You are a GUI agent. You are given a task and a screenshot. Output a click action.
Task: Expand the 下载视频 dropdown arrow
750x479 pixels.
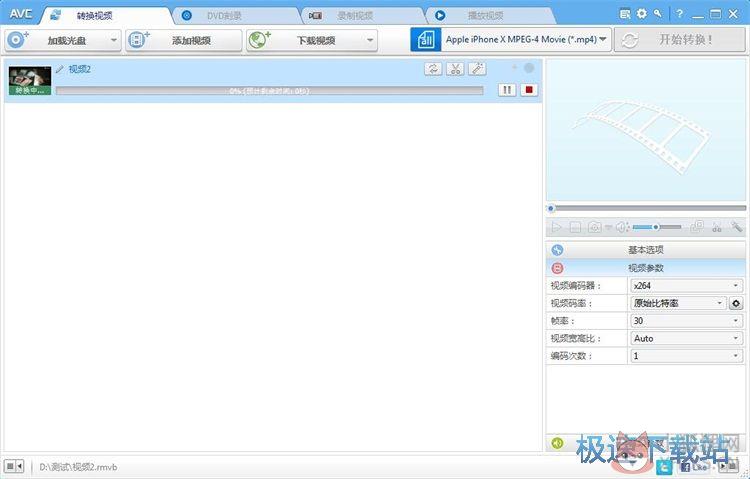370,40
